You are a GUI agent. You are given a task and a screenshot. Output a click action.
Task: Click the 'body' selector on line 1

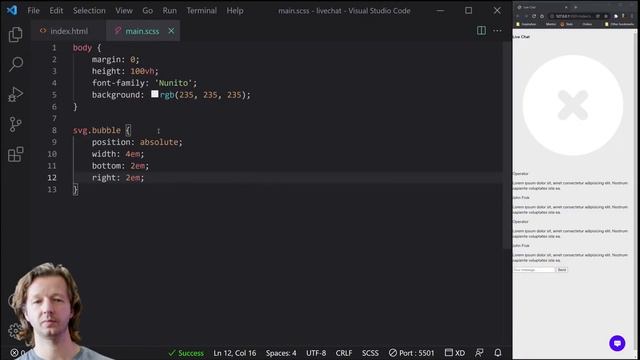click(82, 48)
